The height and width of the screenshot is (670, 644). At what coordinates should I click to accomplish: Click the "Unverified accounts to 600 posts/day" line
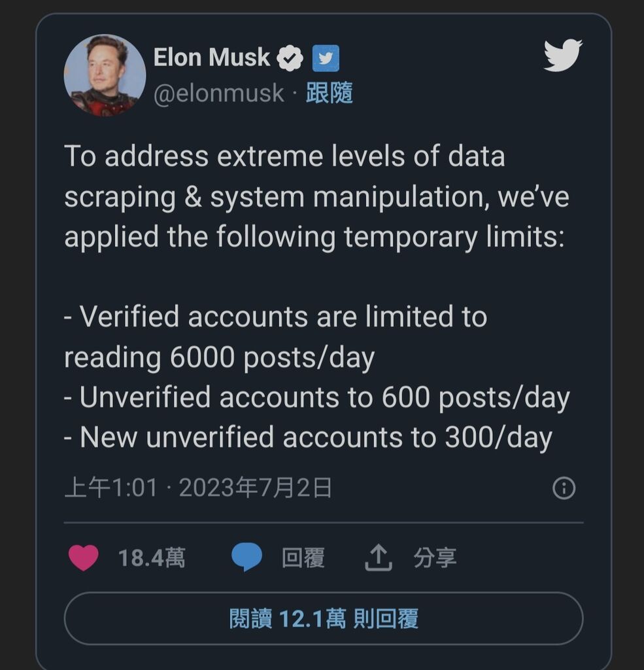click(316, 398)
